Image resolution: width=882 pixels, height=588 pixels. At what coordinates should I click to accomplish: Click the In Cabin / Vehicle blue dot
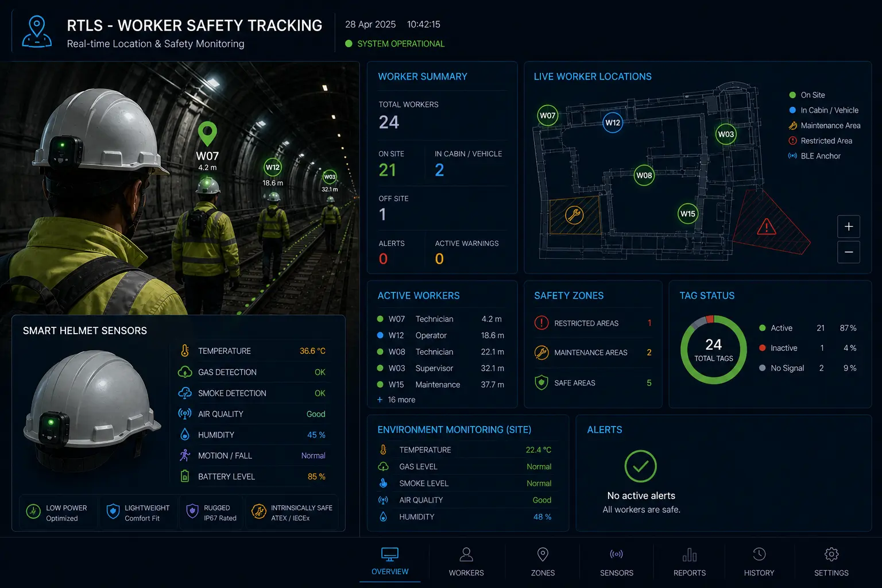click(x=792, y=110)
